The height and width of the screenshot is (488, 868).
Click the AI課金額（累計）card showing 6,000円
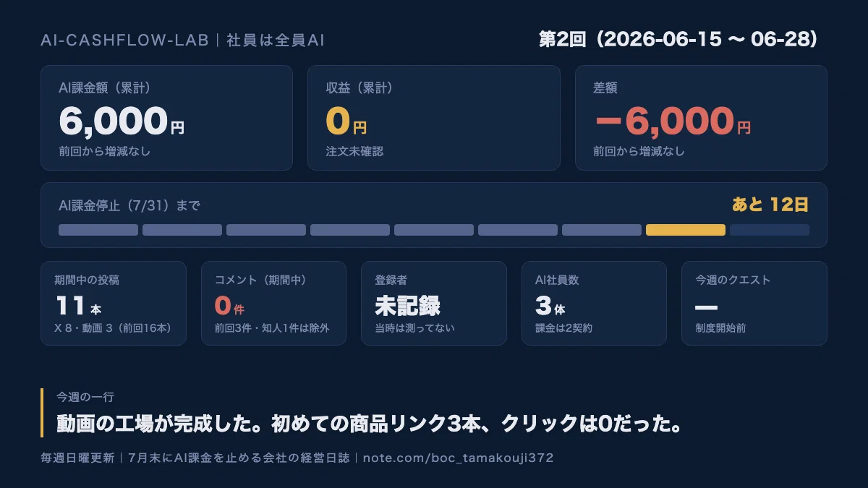click(166, 118)
